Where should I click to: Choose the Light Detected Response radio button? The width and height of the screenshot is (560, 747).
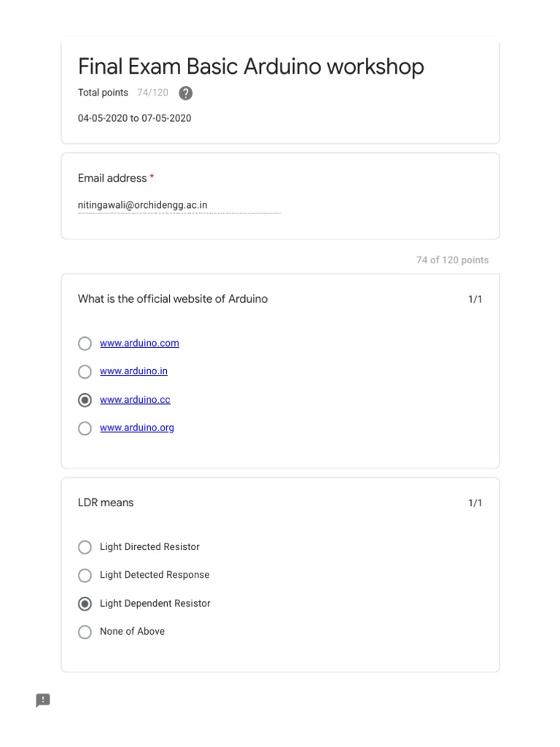pos(85,576)
